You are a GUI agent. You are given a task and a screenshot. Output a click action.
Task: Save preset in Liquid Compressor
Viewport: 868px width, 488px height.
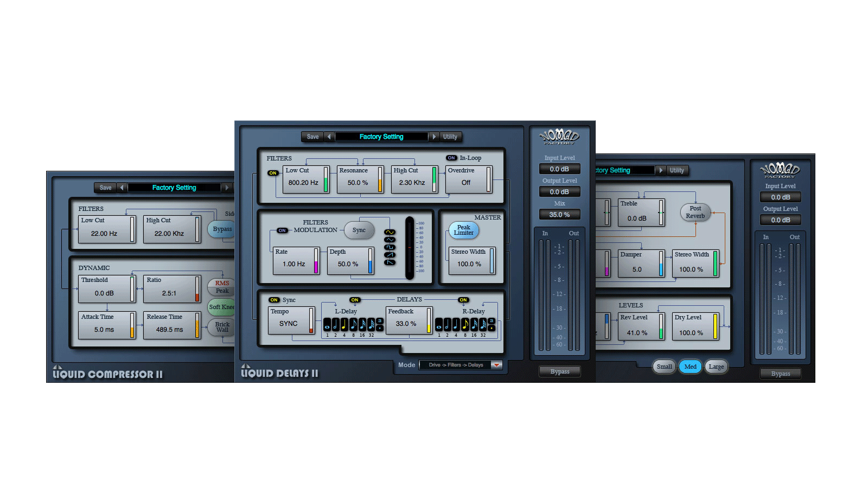click(106, 188)
